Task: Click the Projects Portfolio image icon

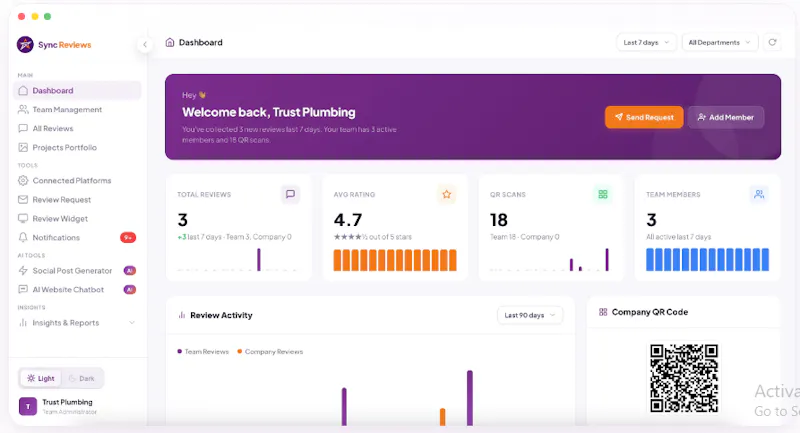Action: (23, 147)
